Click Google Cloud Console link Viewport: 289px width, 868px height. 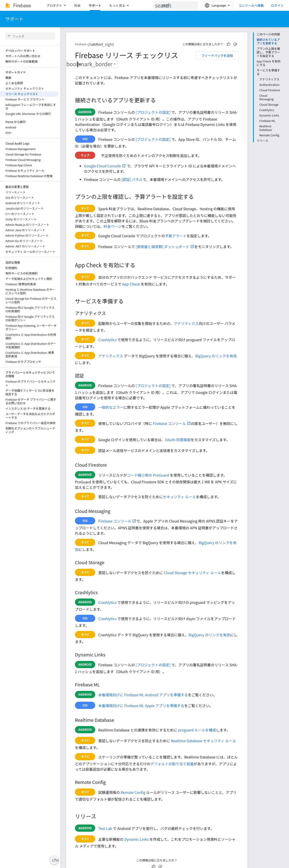(105, 166)
